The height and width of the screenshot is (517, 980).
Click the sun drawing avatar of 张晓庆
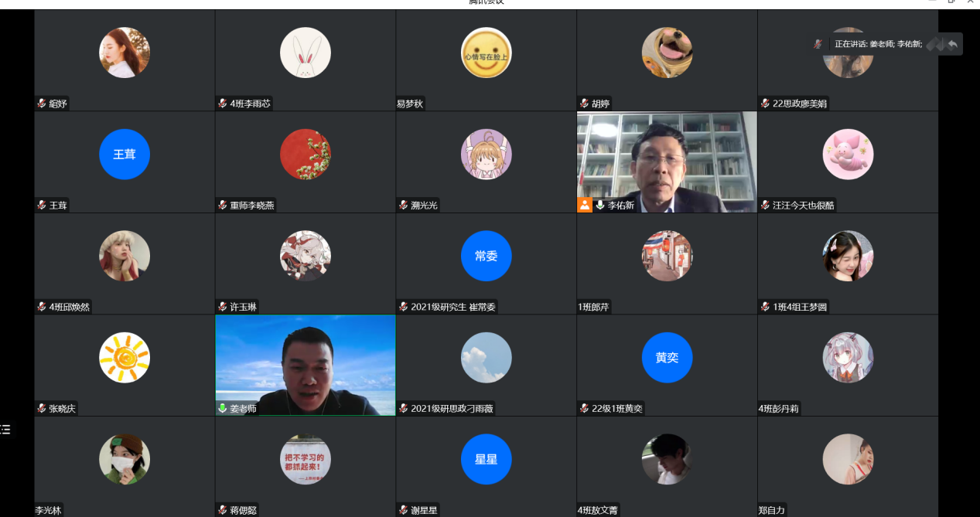point(125,357)
